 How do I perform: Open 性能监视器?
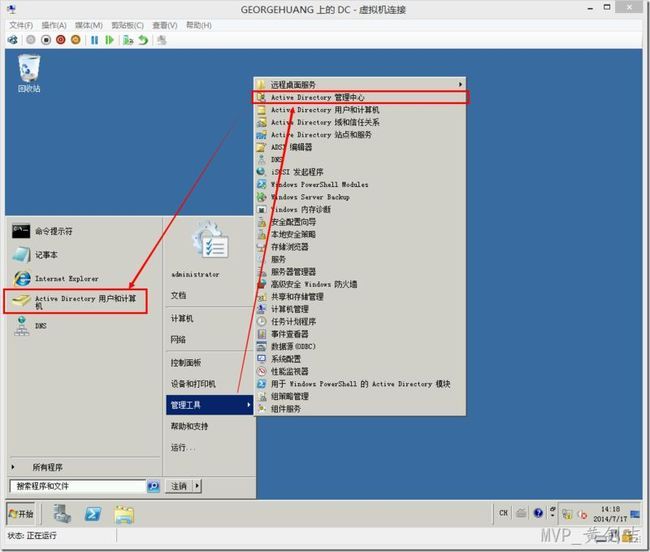(x=360, y=371)
